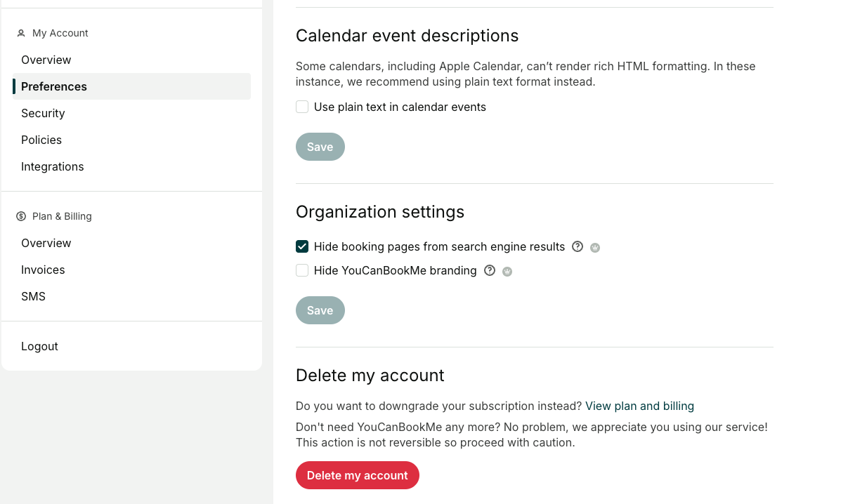Click 'Hide booking pages from search engine results' label

pyautogui.click(x=439, y=246)
